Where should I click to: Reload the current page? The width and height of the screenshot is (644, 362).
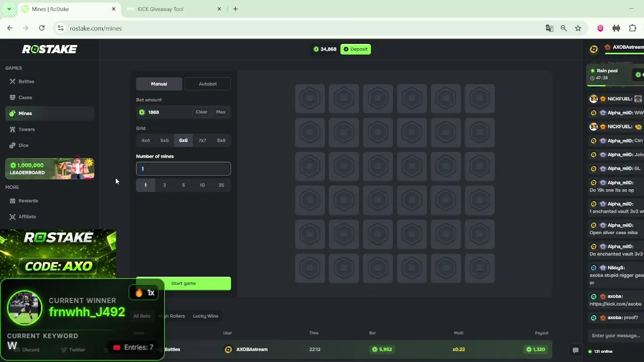point(42,28)
